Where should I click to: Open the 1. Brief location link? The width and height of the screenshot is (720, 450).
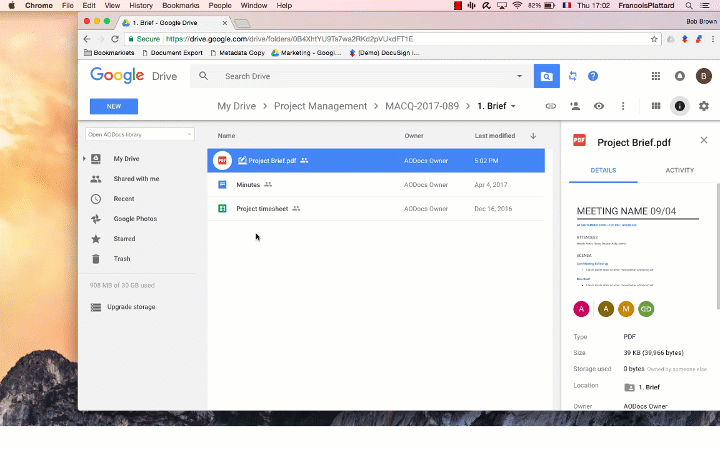coord(642,388)
